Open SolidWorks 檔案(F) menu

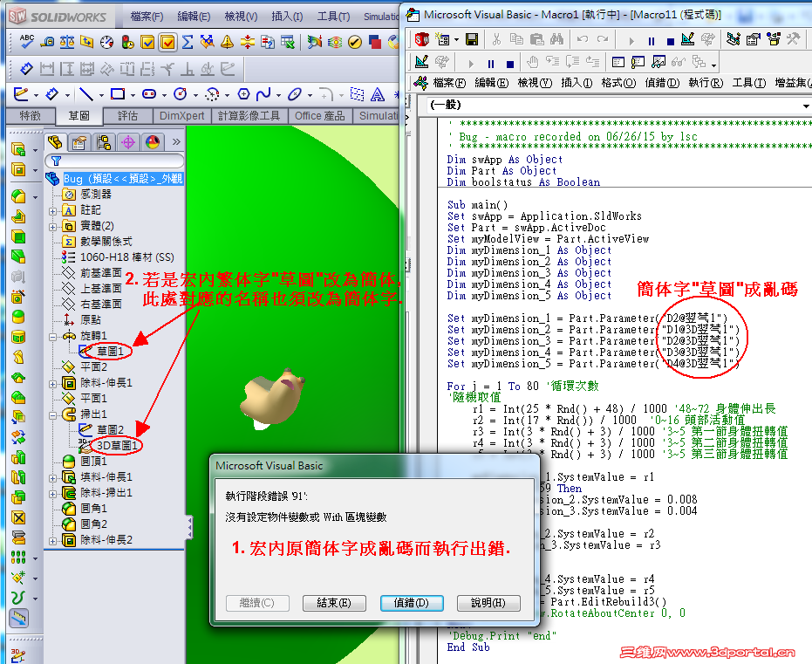[147, 17]
